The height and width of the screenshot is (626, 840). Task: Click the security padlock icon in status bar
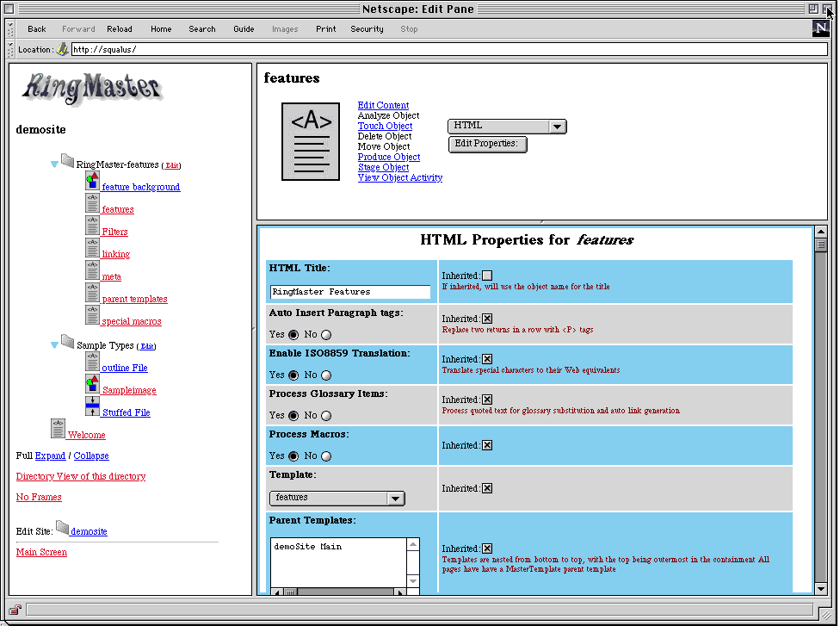(15, 610)
